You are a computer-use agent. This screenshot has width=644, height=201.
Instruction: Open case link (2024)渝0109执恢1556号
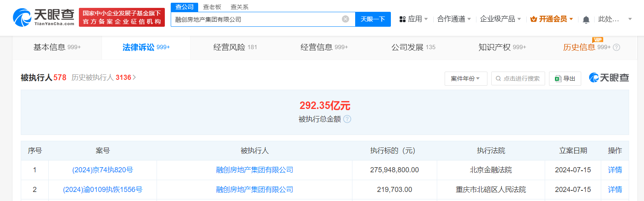coord(102,190)
